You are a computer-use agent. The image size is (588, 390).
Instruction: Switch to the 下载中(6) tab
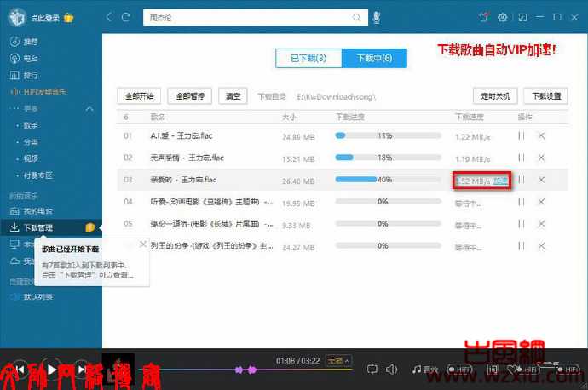click(374, 58)
